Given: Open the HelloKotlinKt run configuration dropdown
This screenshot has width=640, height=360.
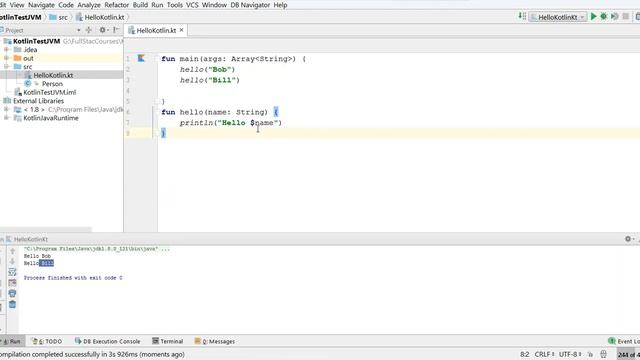Looking at the screenshot, I should click(558, 17).
